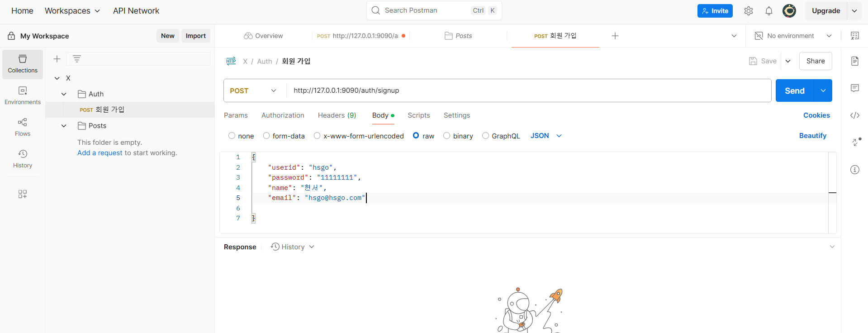Open the documentation icon in right sidebar
The width and height of the screenshot is (868, 333).
coord(855,61)
